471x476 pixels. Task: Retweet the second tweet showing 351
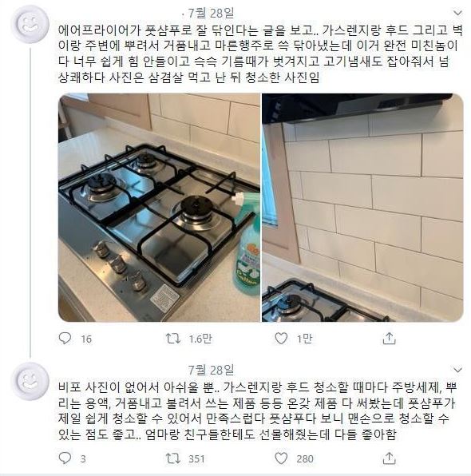click(173, 458)
